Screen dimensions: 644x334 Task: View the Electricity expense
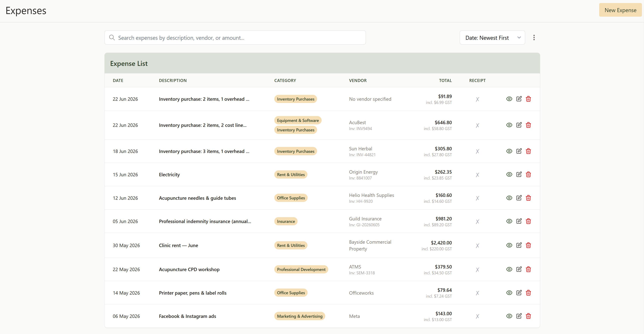pos(509,174)
